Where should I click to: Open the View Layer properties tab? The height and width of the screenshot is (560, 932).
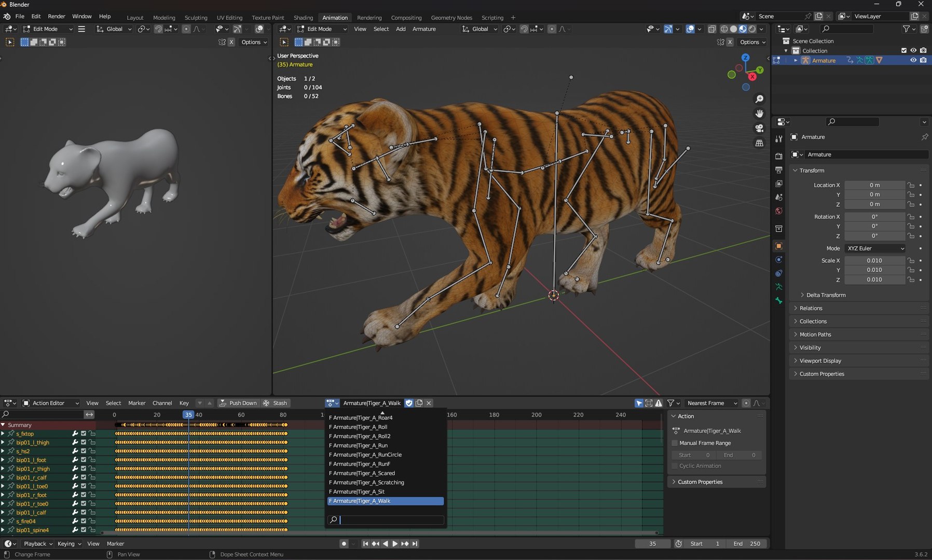pyautogui.click(x=778, y=184)
